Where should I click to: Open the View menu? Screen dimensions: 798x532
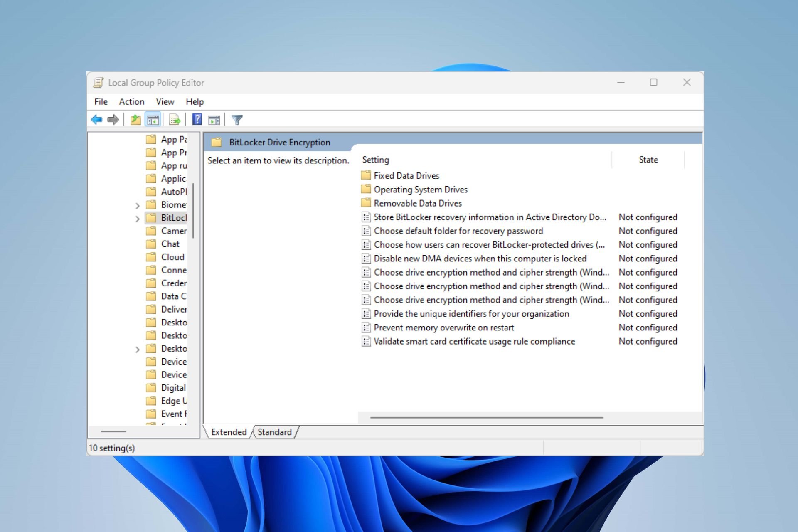pyautogui.click(x=165, y=101)
